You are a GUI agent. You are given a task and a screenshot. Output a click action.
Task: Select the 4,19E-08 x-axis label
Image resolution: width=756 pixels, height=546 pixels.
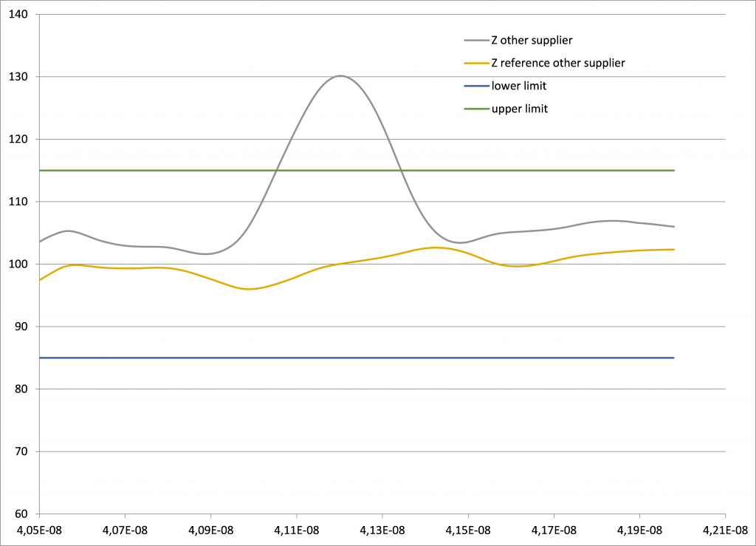tap(639, 530)
